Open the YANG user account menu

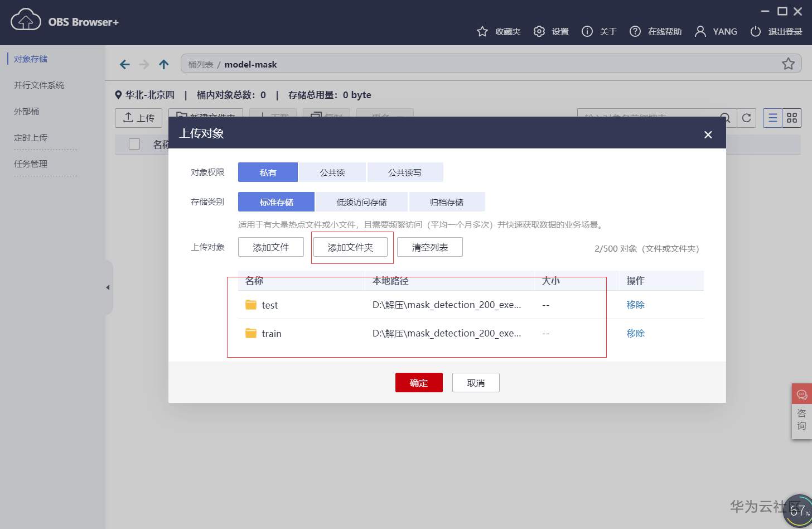[x=716, y=31]
